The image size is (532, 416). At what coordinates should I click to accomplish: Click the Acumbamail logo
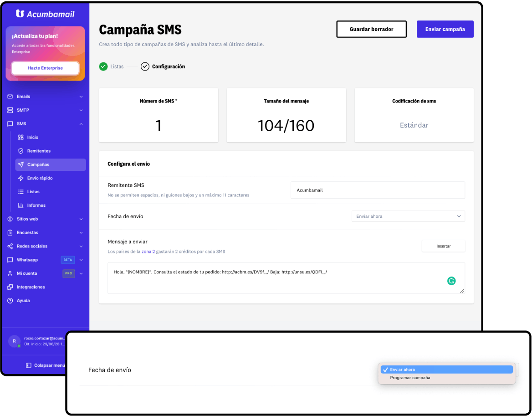tap(45, 14)
